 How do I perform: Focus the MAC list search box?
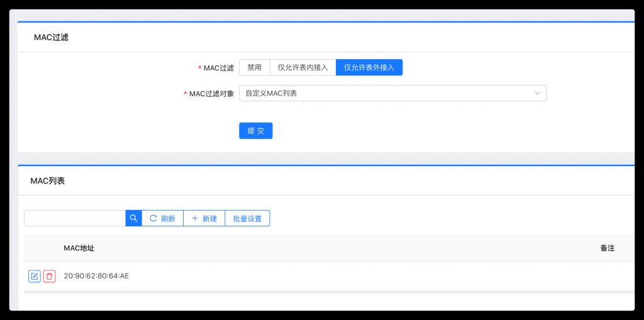75,218
